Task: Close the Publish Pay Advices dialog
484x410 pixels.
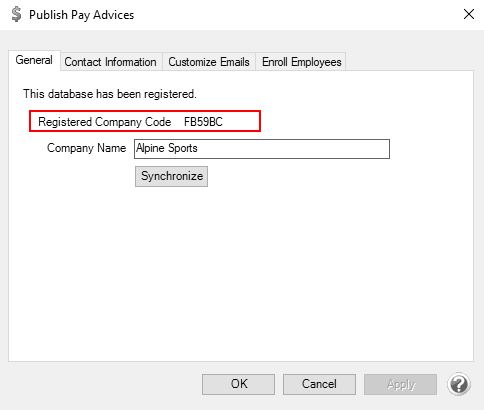Action: pyautogui.click(x=469, y=14)
